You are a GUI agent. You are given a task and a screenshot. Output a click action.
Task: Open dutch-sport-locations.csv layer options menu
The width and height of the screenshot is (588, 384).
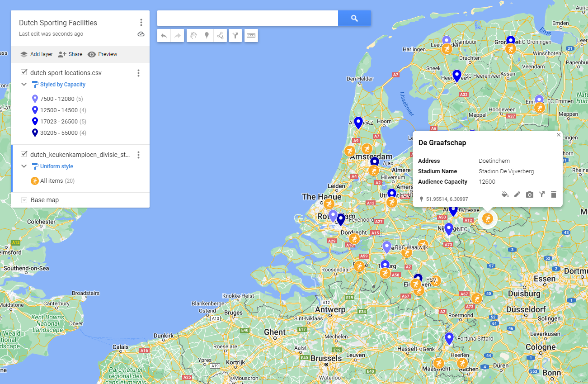click(x=138, y=73)
